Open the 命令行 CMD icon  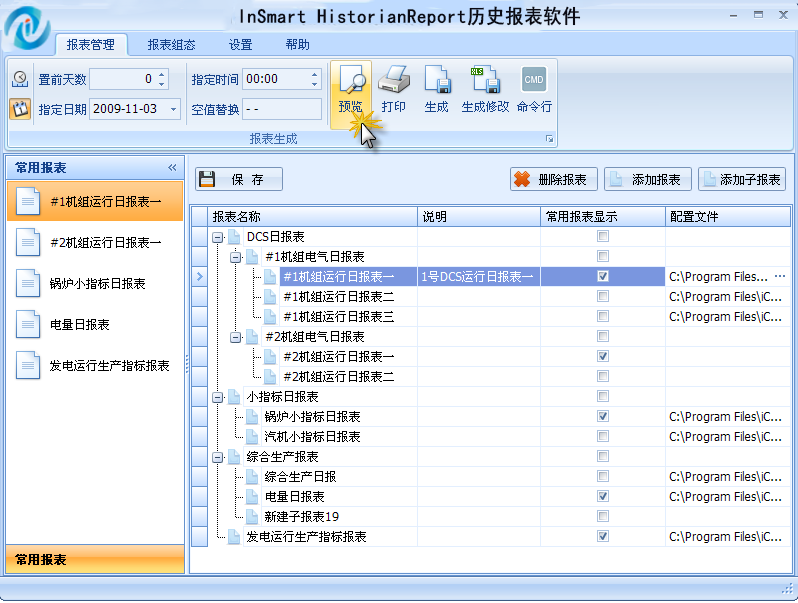[534, 80]
